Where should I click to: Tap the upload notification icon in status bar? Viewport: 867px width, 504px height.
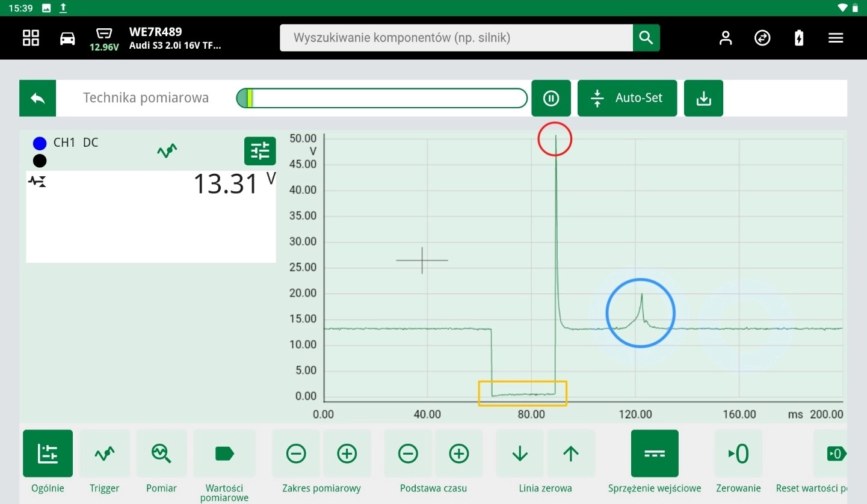(63, 8)
